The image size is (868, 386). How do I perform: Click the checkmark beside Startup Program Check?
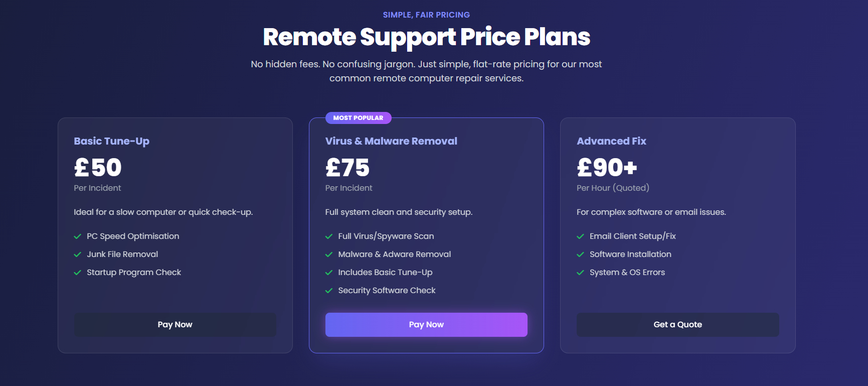78,272
